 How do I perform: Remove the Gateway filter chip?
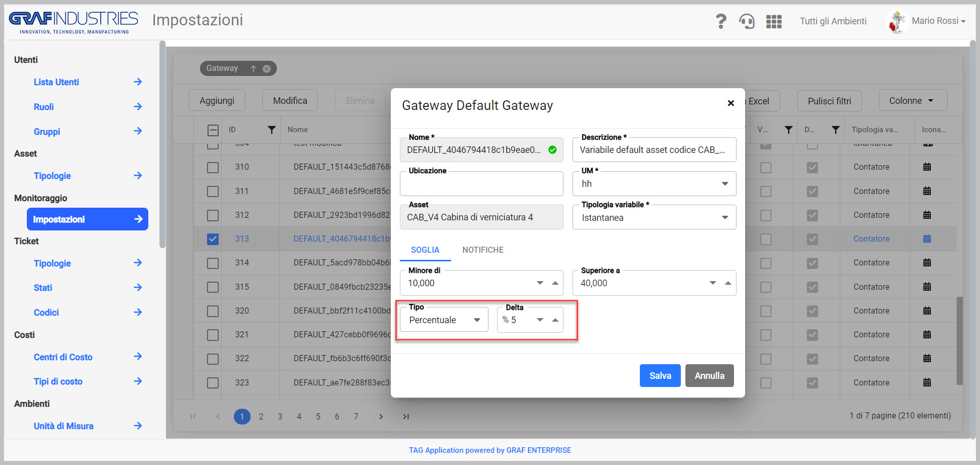(x=267, y=68)
